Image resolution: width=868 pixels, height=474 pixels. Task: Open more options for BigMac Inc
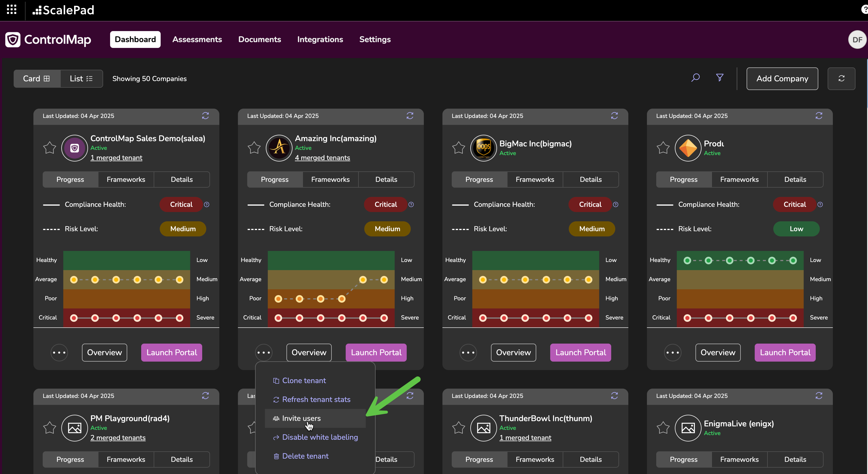click(x=468, y=353)
